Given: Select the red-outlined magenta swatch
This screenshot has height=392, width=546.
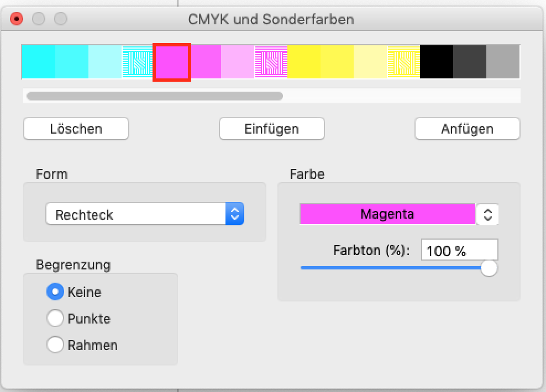Looking at the screenshot, I should [172, 62].
